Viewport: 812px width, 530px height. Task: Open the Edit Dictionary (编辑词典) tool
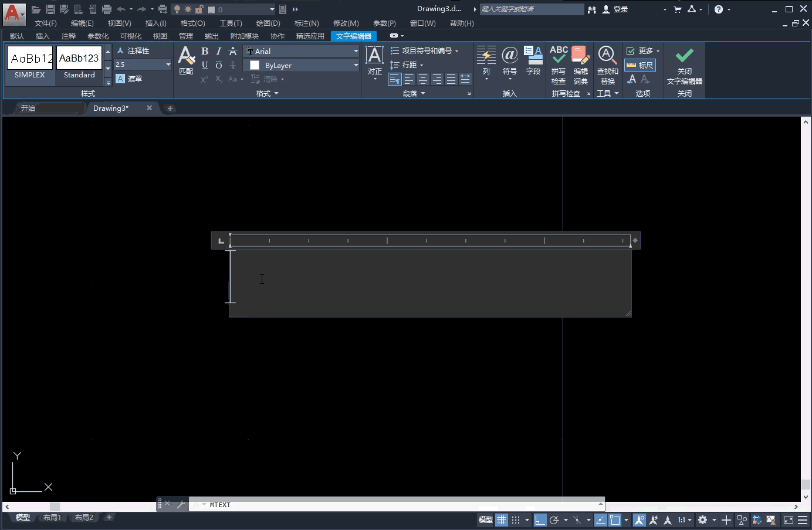[x=580, y=65]
